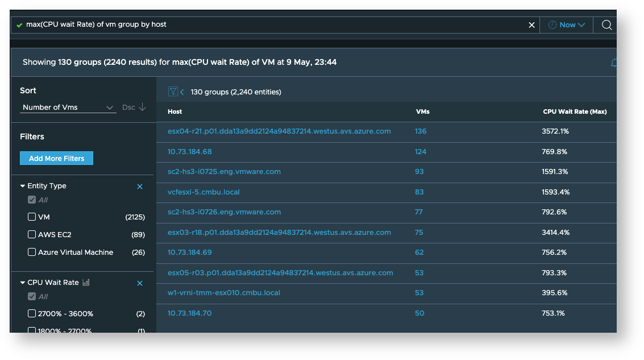The image size is (644, 360).
Task: Open host 10.73.184.69 link
Action: [x=190, y=253]
